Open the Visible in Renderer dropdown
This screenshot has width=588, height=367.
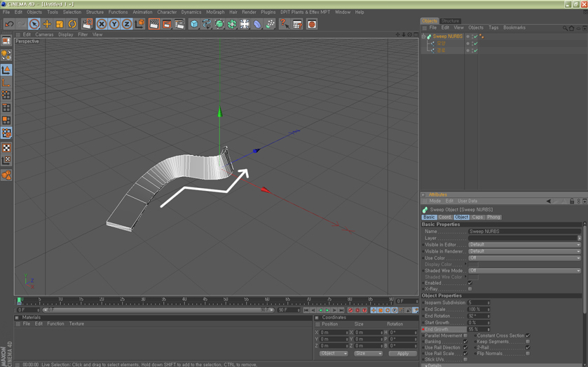click(x=524, y=251)
